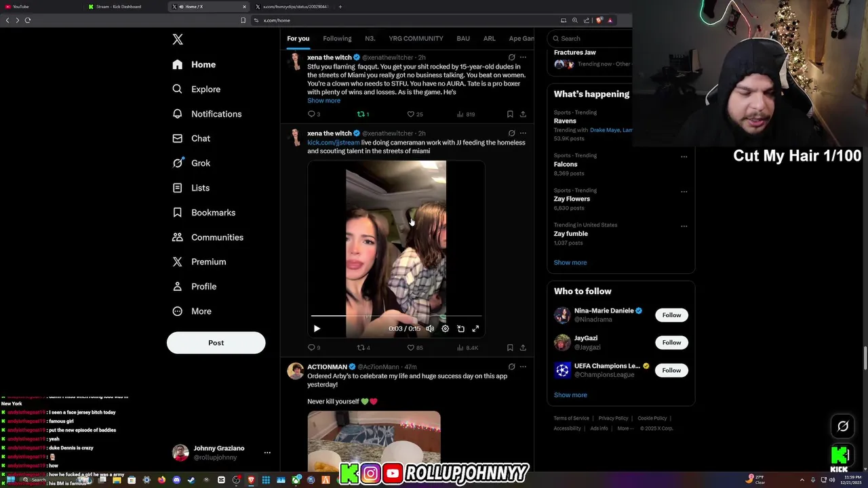Open the Grok floating button
The image size is (868, 488).
pyautogui.click(x=843, y=426)
